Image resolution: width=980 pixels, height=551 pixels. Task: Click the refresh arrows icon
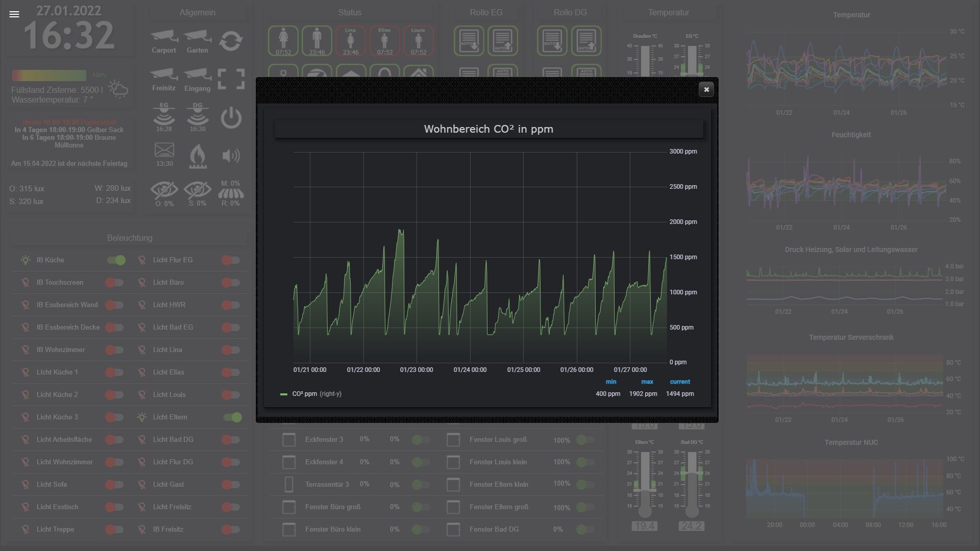231,41
